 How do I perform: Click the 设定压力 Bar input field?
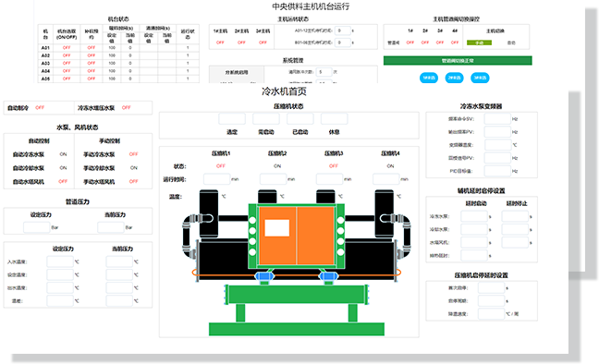(x=37, y=227)
